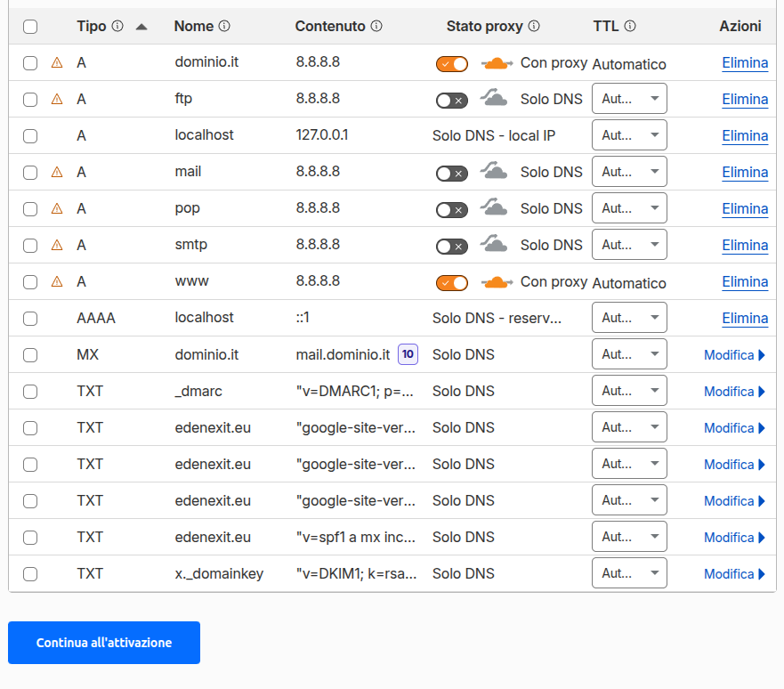784x689 pixels.
Task: Click grey DNS-only cloud on mail row
Action: pos(494,171)
